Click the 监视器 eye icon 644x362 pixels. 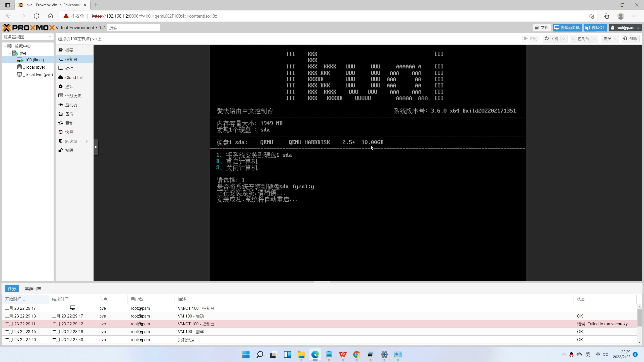[x=61, y=105]
